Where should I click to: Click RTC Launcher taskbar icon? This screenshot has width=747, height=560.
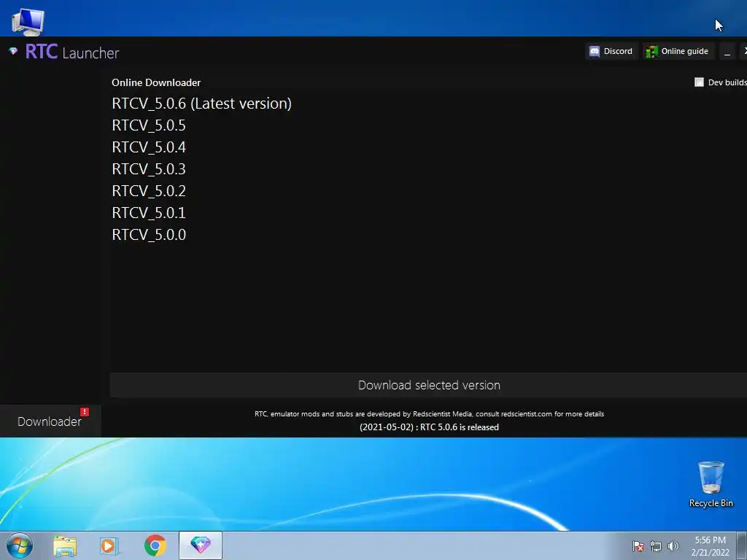pyautogui.click(x=201, y=545)
